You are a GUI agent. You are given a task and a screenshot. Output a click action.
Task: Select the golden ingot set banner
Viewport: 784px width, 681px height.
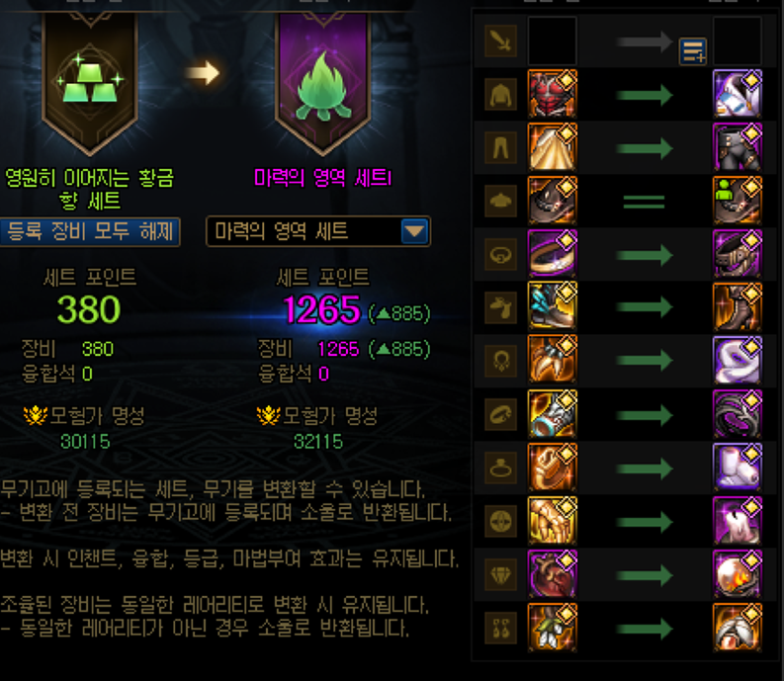coord(90,82)
